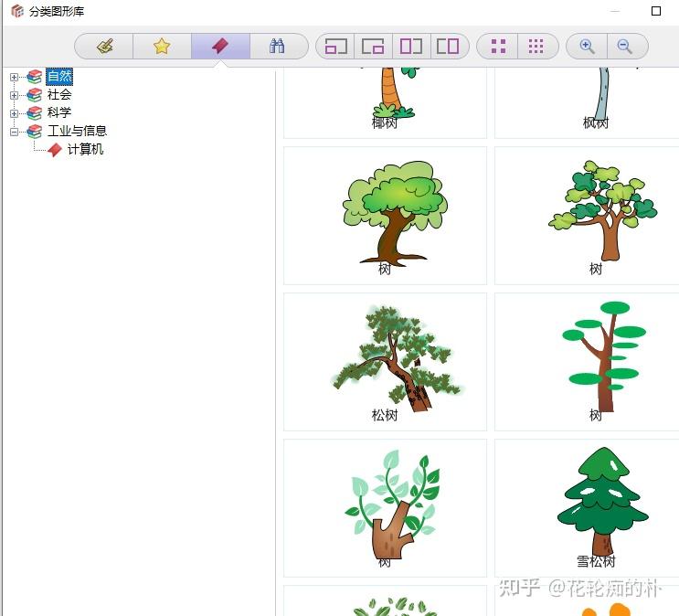
Task: Open the 计算机 subcategory
Action: click(x=85, y=150)
